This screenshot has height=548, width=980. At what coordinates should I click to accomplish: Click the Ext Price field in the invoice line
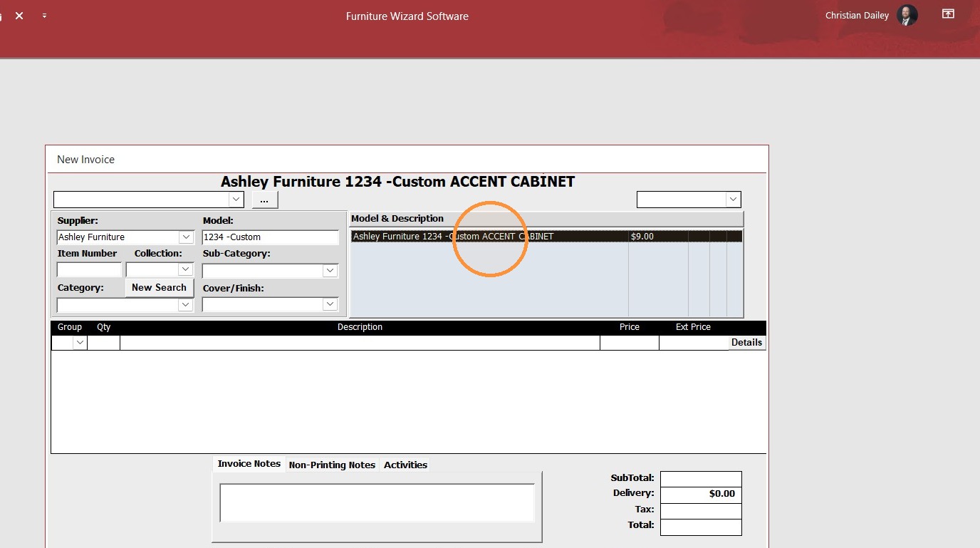coord(694,343)
